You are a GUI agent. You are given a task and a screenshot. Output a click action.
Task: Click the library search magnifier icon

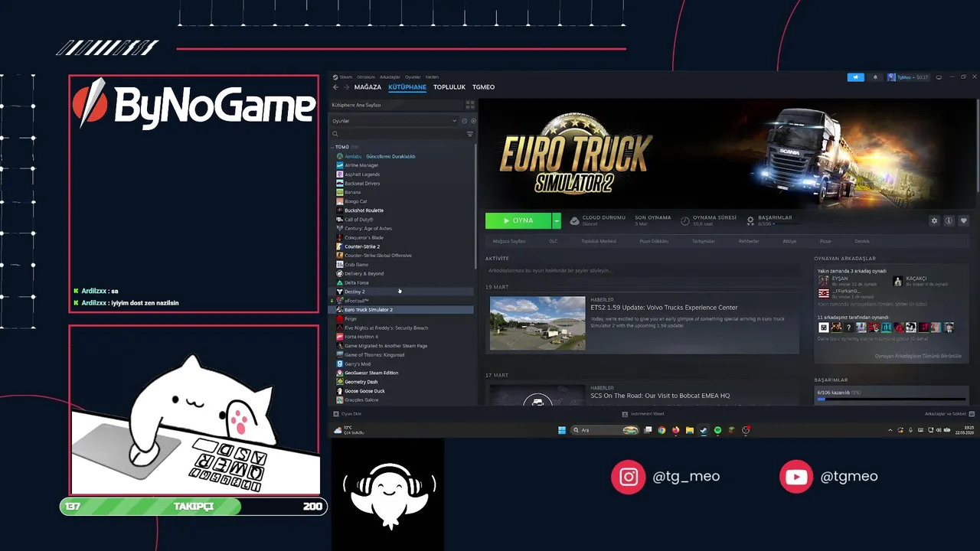tap(335, 134)
